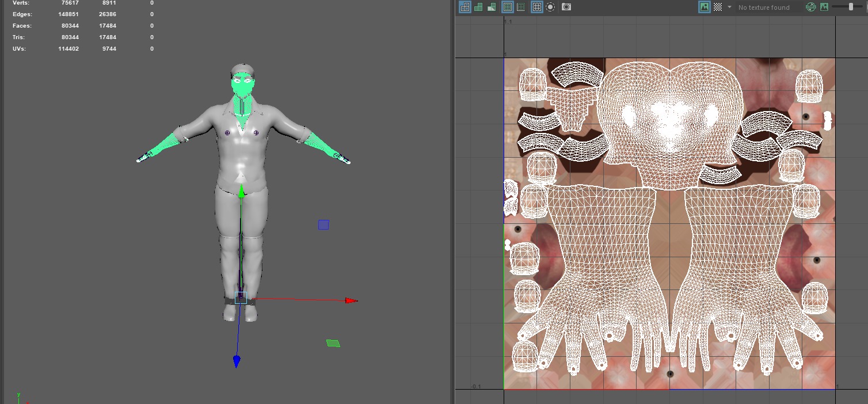Click the blue plane handle of manipulator
Image resolution: width=868 pixels, height=404 pixels.
click(323, 224)
